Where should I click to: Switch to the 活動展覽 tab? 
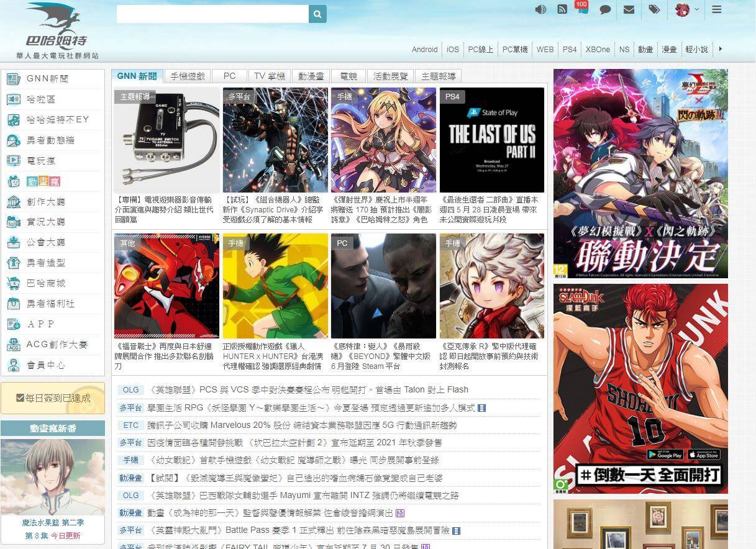click(x=391, y=76)
